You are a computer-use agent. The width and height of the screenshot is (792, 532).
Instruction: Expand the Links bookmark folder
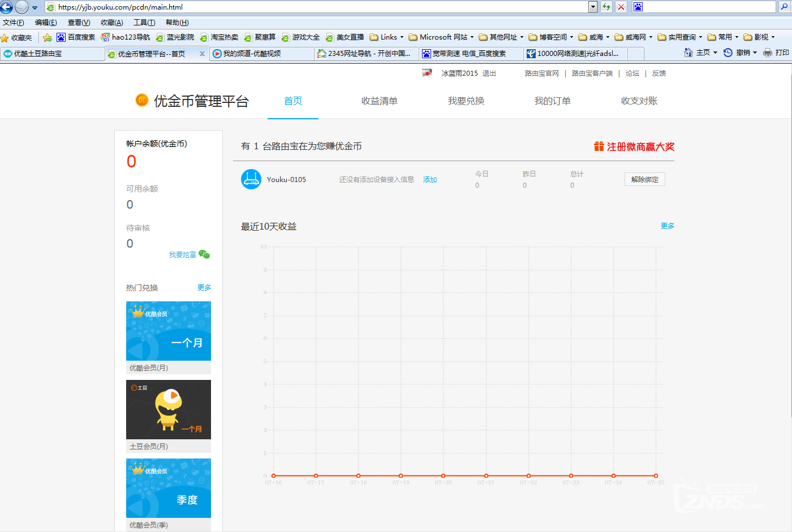(386, 37)
